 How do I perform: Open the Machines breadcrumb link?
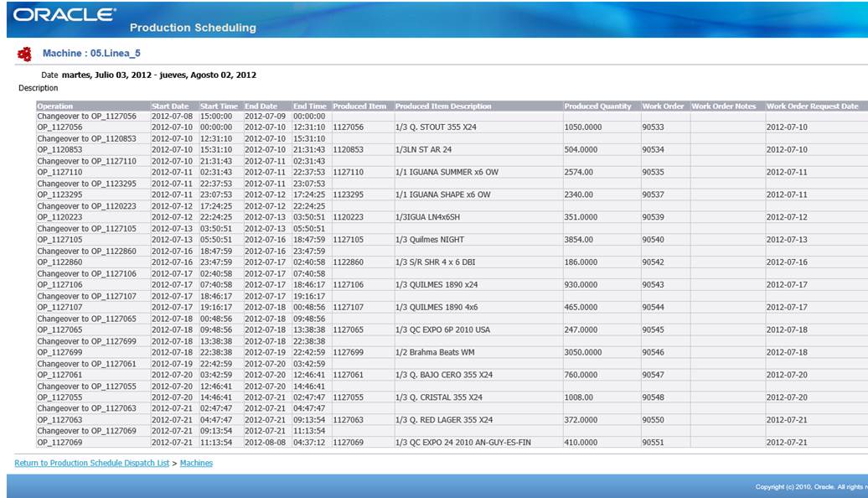click(x=196, y=463)
